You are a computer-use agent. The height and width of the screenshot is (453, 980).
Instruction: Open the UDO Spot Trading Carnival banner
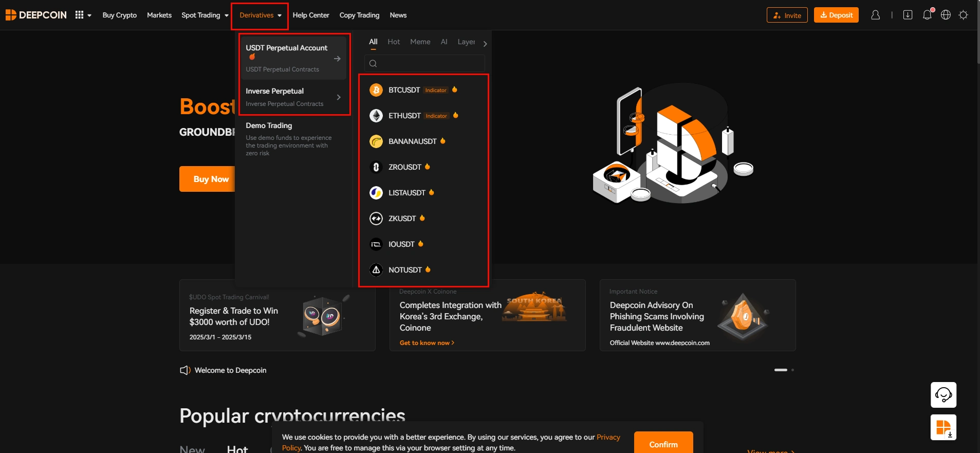(278, 315)
